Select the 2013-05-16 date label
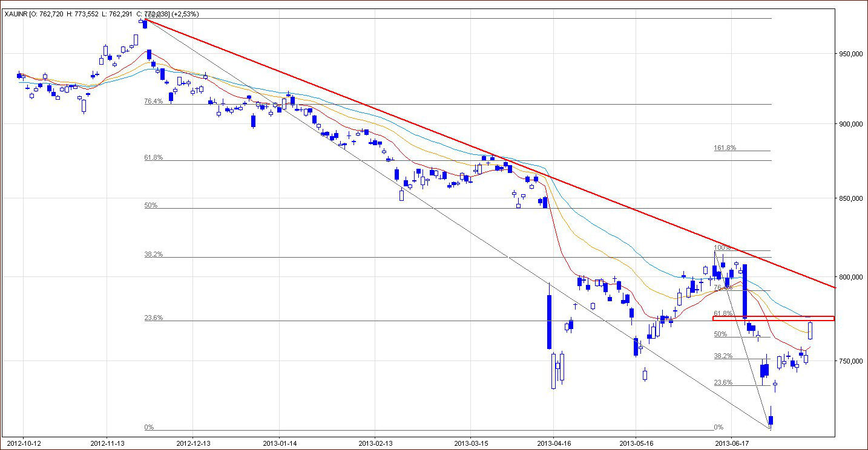 636,443
